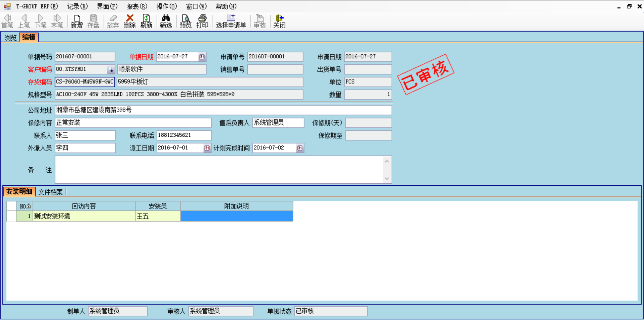Click inside the 备注 text area

(218, 170)
